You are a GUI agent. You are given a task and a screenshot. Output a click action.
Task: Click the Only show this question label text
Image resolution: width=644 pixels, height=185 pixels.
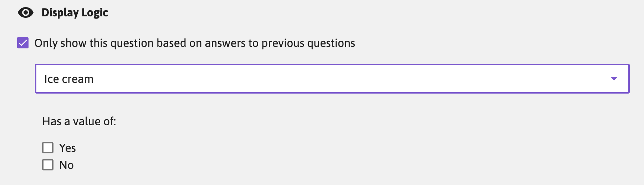[195, 43]
